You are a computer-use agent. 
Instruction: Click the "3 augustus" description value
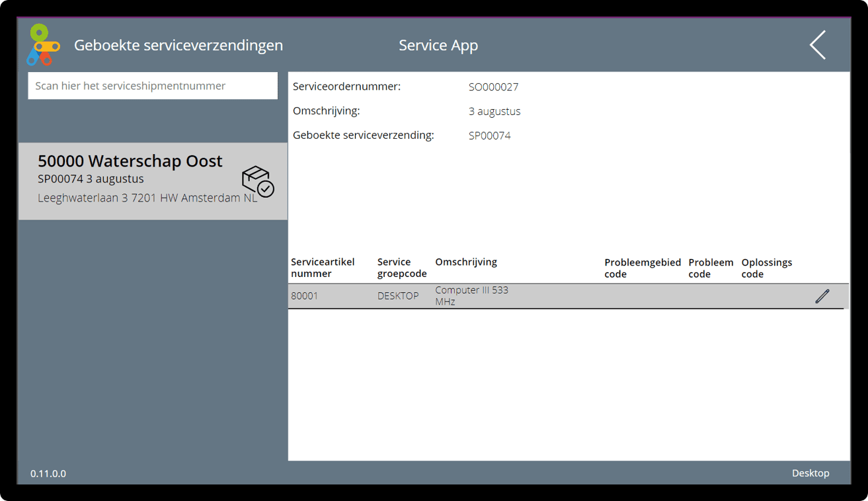[x=494, y=111]
